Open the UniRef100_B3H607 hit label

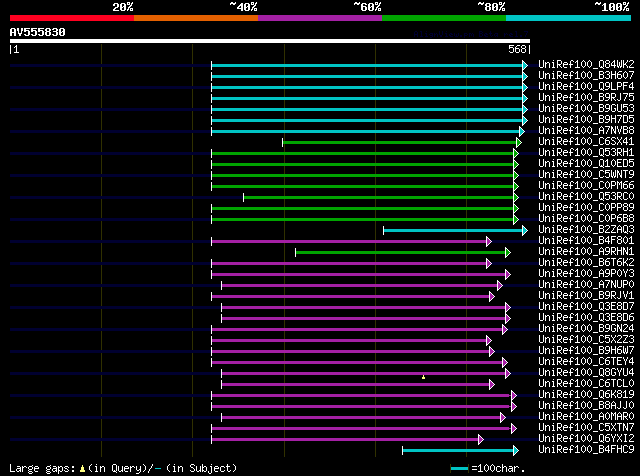coord(586,75)
